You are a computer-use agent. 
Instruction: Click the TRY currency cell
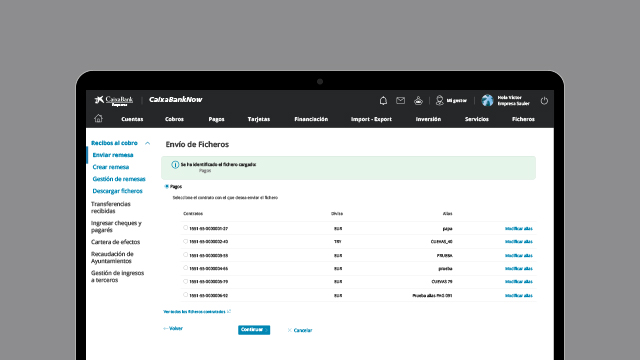338,242
